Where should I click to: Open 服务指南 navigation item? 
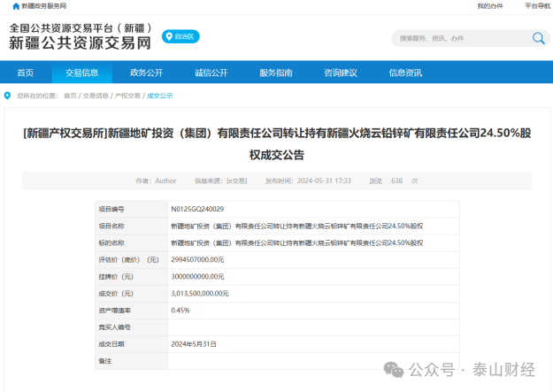pos(276,73)
